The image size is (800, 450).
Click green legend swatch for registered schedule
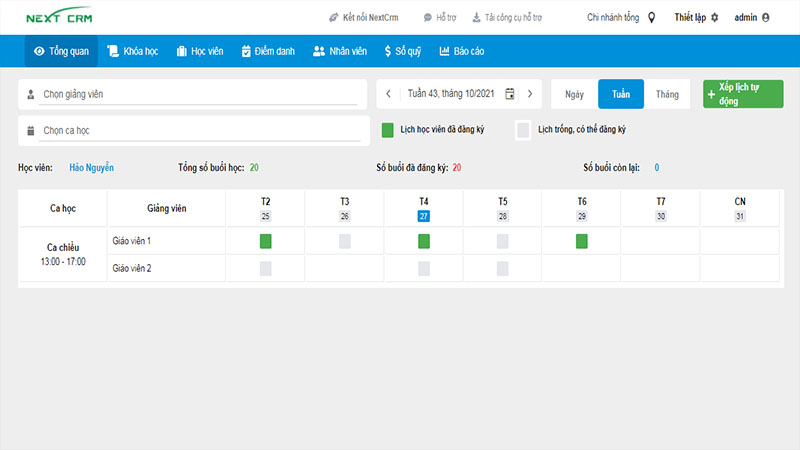pyautogui.click(x=389, y=129)
